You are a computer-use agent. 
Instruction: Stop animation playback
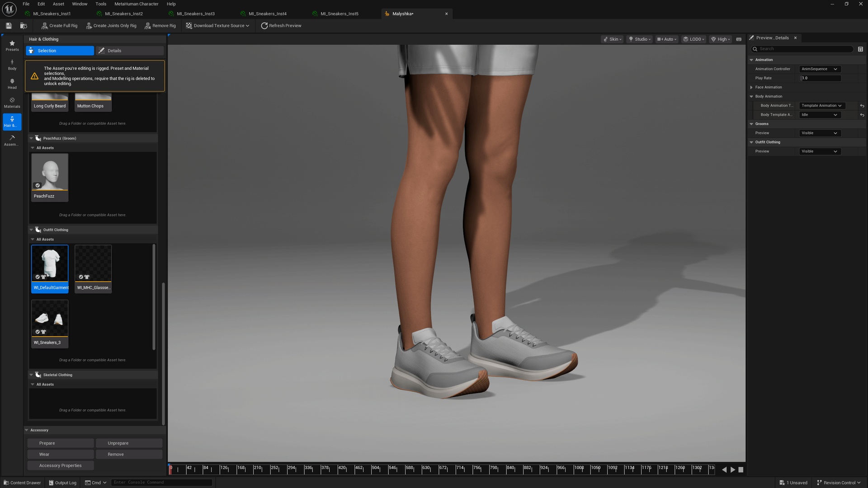point(741,470)
